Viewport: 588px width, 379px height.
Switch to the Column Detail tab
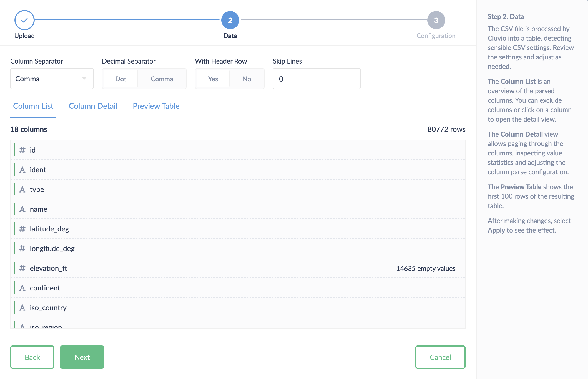pos(93,106)
